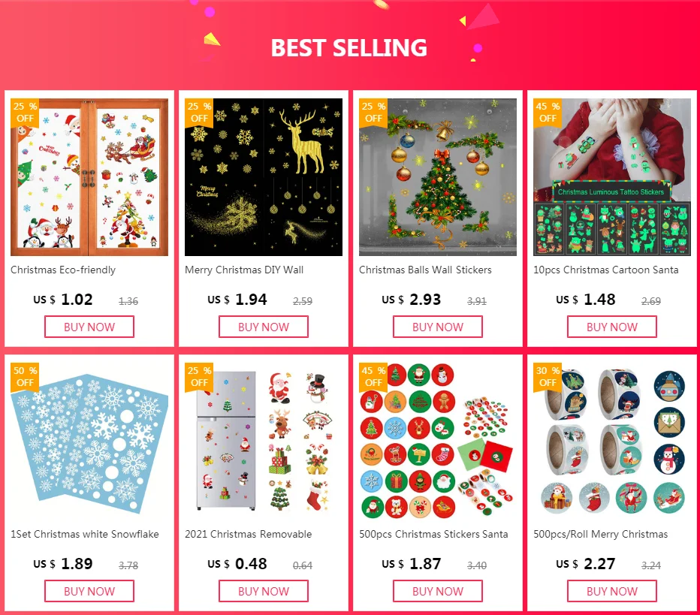The image size is (700, 615).
Task: Buy the 500pcs Christmas Stickers Santa
Action: click(437, 591)
